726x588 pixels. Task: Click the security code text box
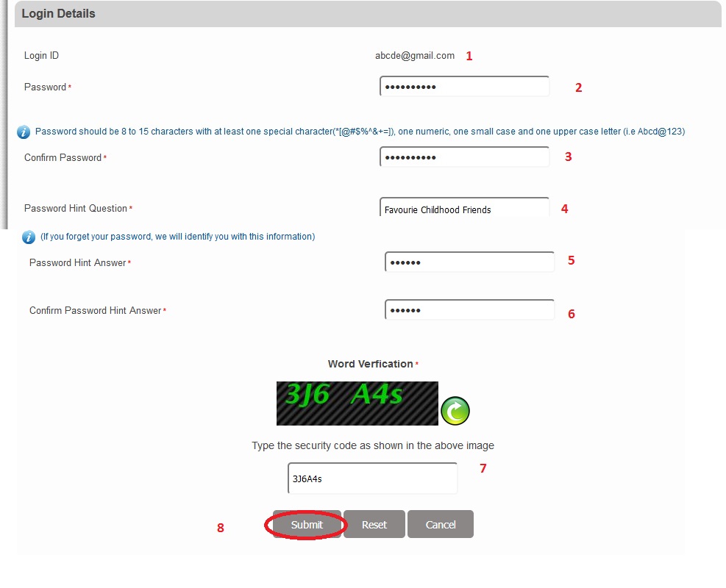[x=372, y=478]
